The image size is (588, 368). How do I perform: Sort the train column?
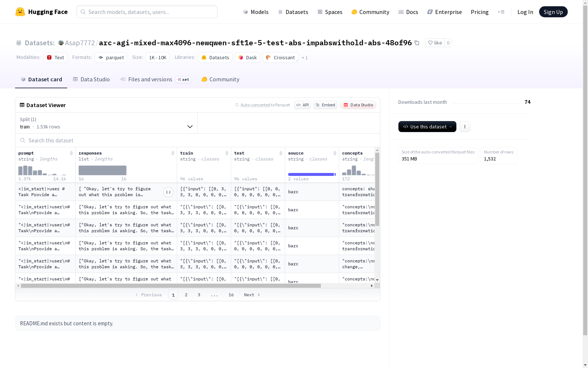coord(227,153)
